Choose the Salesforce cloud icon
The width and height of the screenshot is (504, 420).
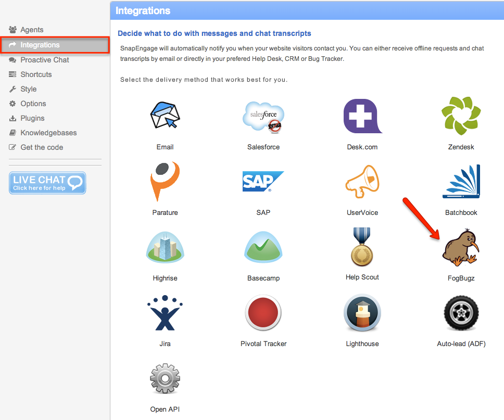tap(263, 117)
